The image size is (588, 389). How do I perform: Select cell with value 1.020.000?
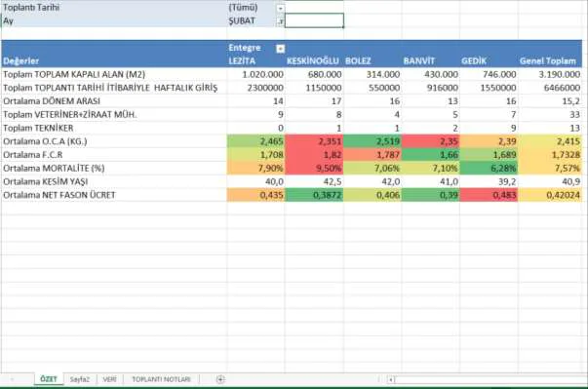[255, 74]
